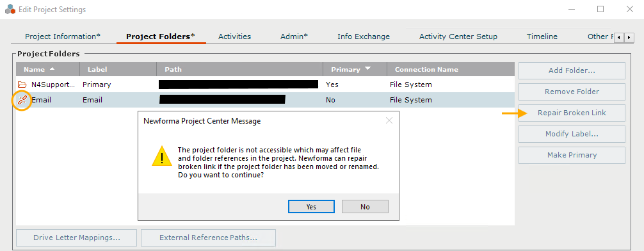This screenshot has width=644, height=251.
Task: Decline with the No button
Action: pyautogui.click(x=365, y=207)
